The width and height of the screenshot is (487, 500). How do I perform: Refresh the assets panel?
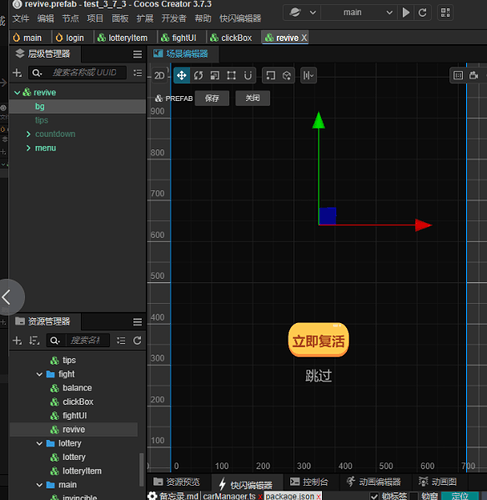137,341
